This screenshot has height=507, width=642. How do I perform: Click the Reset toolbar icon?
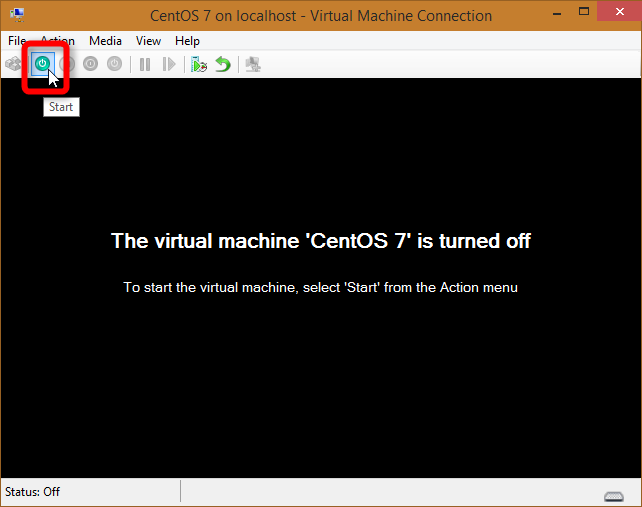pyautogui.click(x=169, y=64)
